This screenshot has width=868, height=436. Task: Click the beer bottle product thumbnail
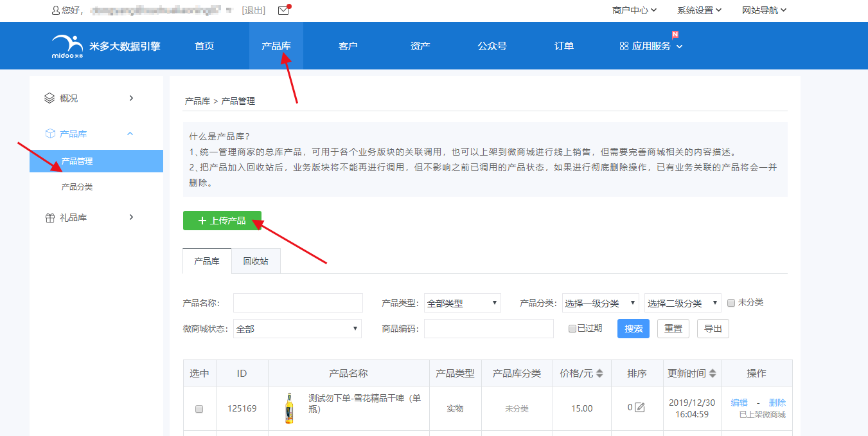tap(289, 408)
